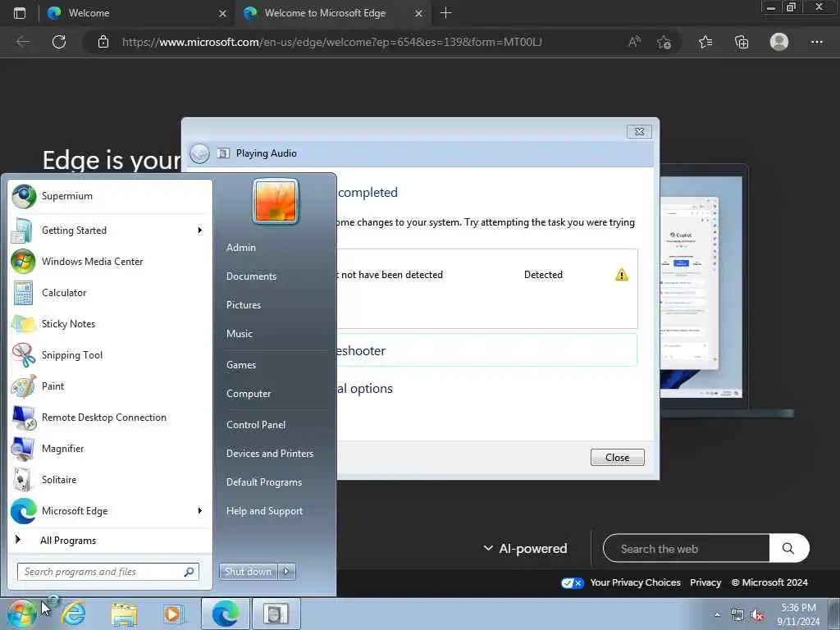Open Magnifier
The image size is (840, 630).
coord(110,449)
